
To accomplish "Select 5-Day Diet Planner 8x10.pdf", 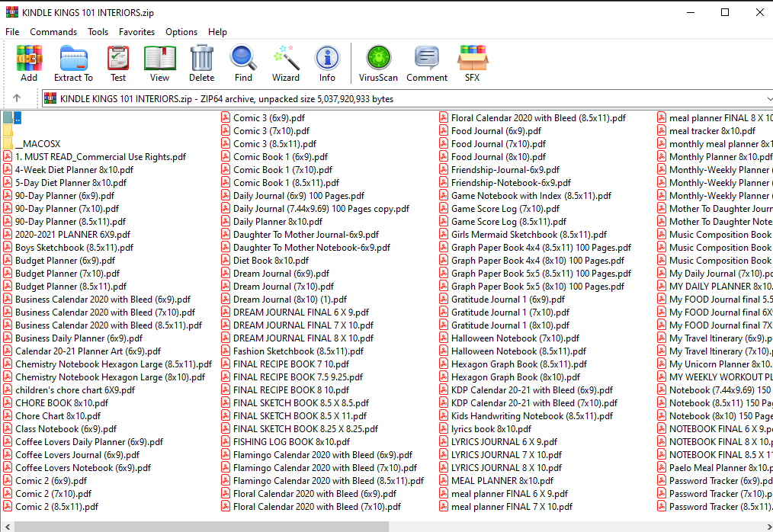I will 65,183.
